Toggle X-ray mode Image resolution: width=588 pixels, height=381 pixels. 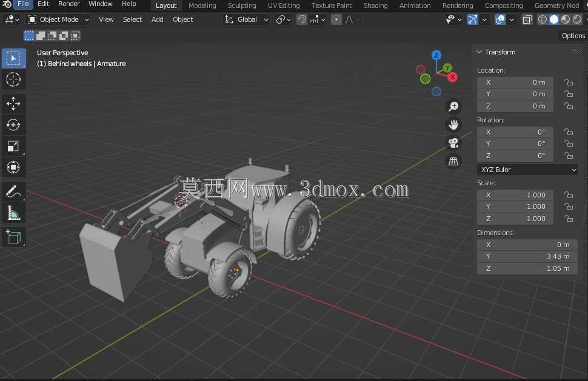pos(527,19)
